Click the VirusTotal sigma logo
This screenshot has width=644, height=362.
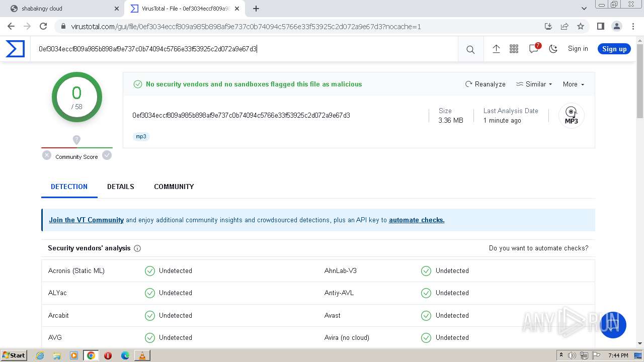pos(15,49)
